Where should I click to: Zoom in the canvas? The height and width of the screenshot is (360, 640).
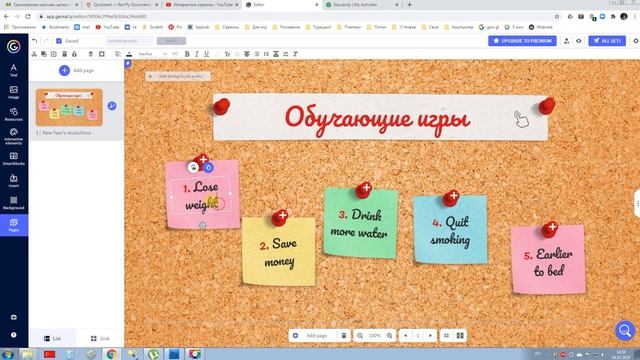(389, 336)
